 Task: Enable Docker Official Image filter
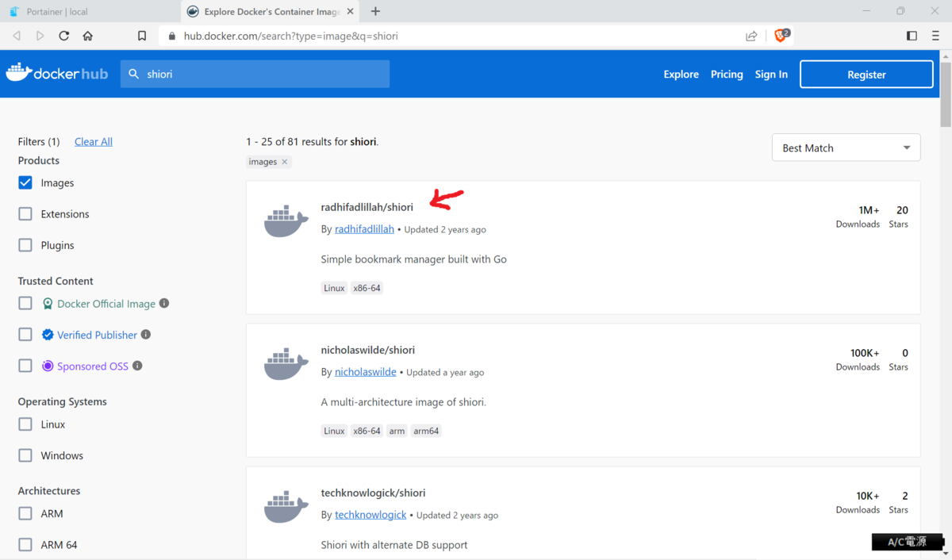[25, 303]
